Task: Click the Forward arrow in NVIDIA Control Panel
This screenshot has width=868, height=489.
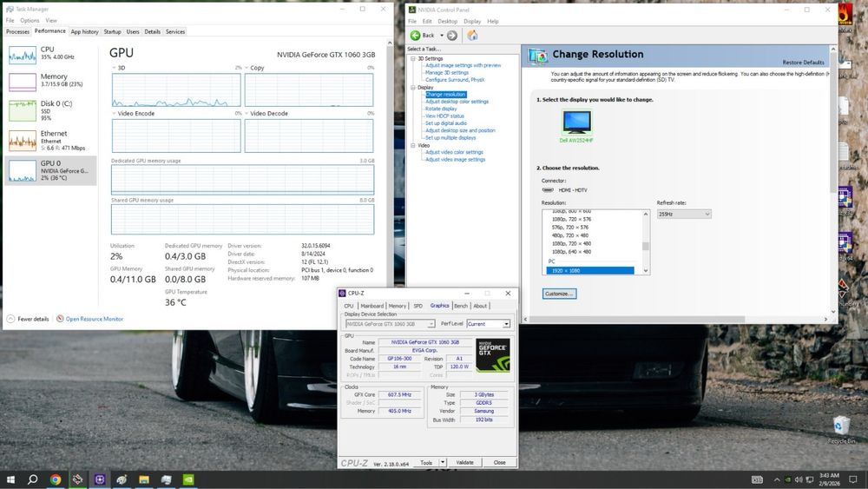Action: pyautogui.click(x=452, y=36)
